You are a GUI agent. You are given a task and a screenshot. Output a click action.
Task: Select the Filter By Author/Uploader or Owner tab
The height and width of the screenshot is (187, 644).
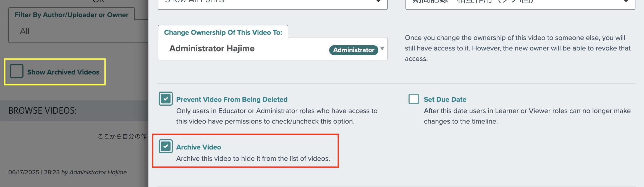point(71,15)
